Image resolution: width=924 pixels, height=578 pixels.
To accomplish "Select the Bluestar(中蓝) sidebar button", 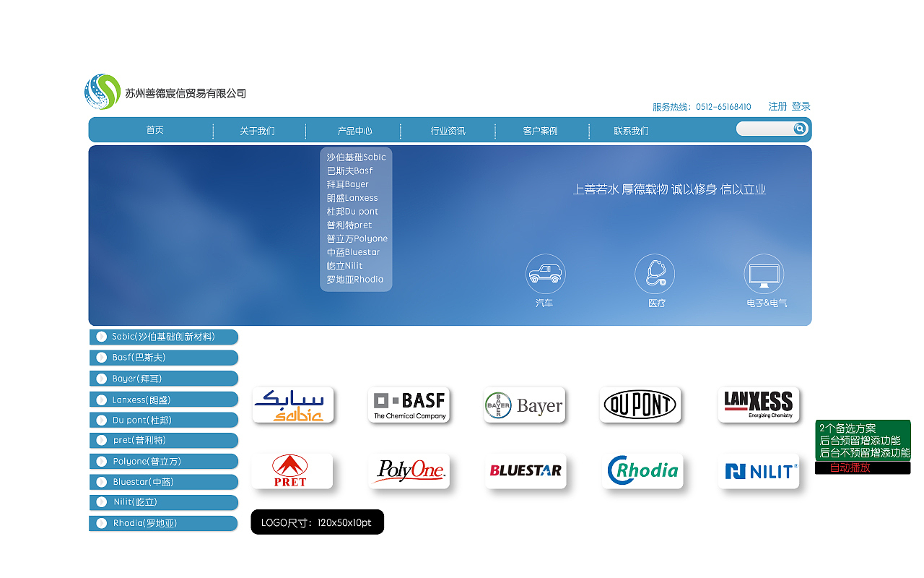I will point(163,482).
